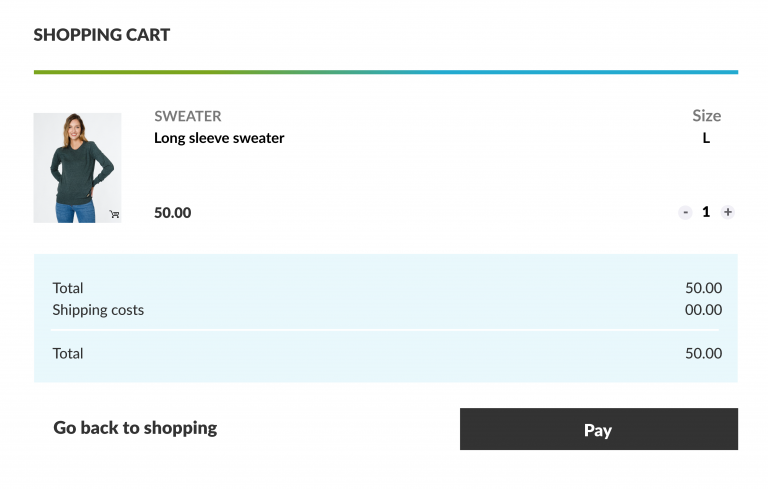Screen dimensions: 768x489
Task: Click the final Total label below divider
Action: pos(68,353)
